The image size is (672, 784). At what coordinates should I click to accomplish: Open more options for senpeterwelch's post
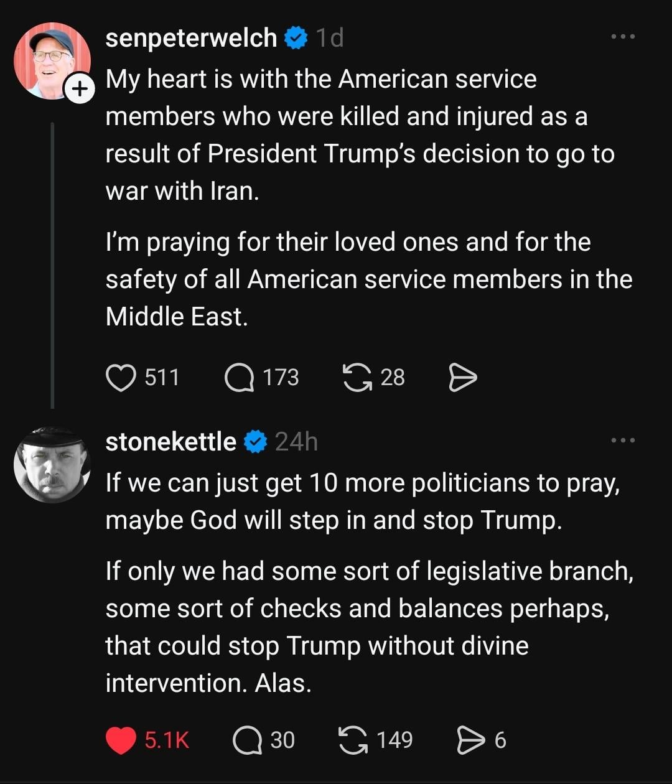(623, 37)
